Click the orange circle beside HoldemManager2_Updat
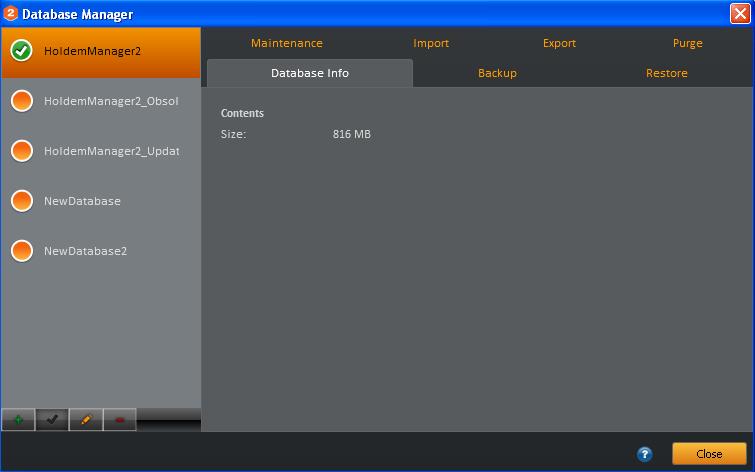This screenshot has width=755, height=472. pos(22,151)
